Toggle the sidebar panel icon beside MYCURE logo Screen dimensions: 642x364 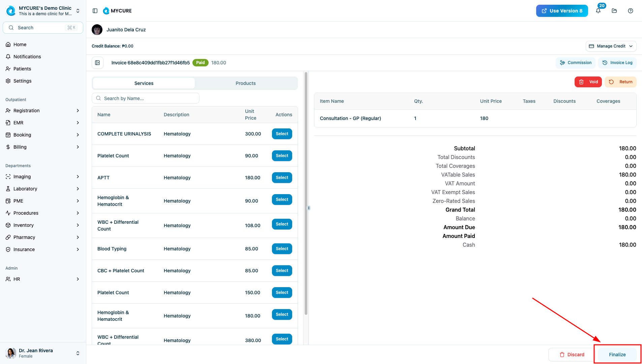(x=95, y=11)
